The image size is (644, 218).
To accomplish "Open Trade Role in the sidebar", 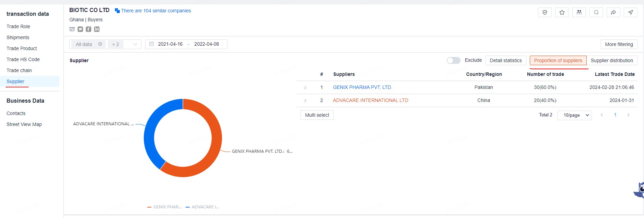I will [18, 26].
